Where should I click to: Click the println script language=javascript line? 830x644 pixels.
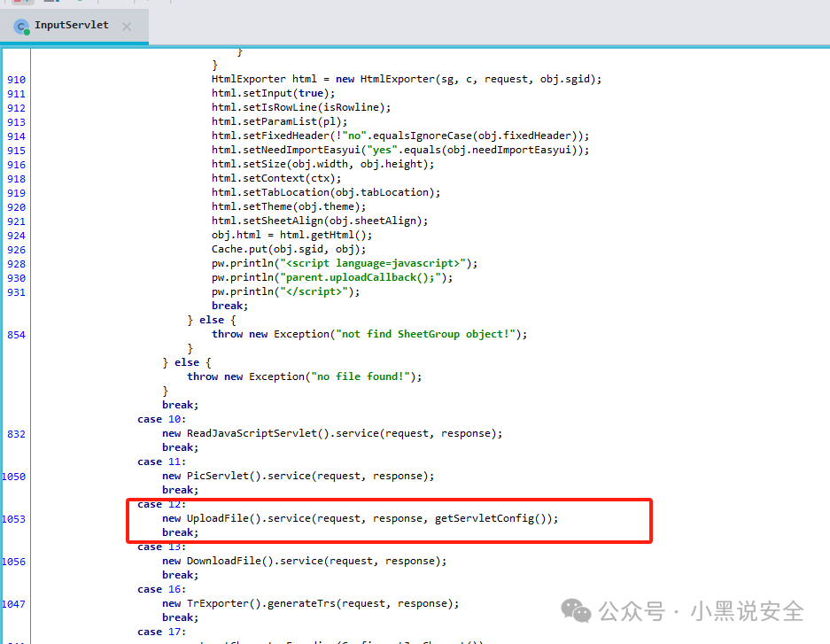(345, 263)
